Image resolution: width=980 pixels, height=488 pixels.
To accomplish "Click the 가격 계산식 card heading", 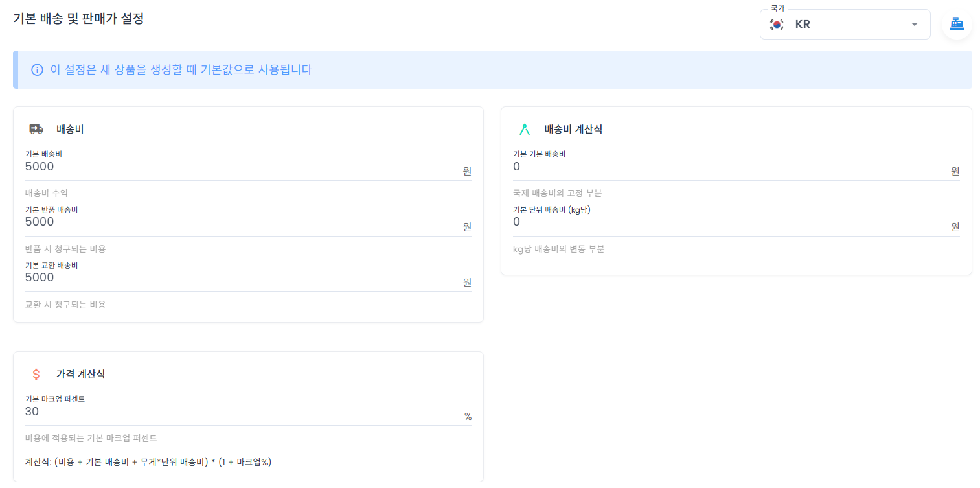I will (x=80, y=374).
